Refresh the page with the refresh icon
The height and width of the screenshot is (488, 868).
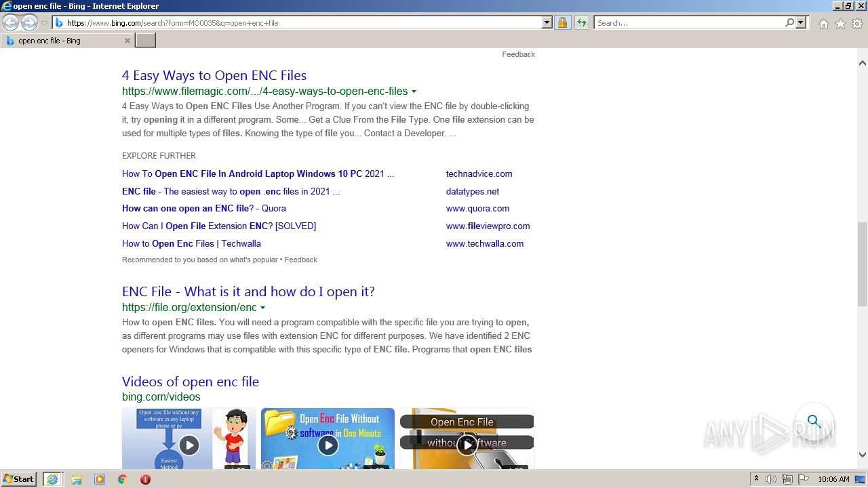coord(582,23)
